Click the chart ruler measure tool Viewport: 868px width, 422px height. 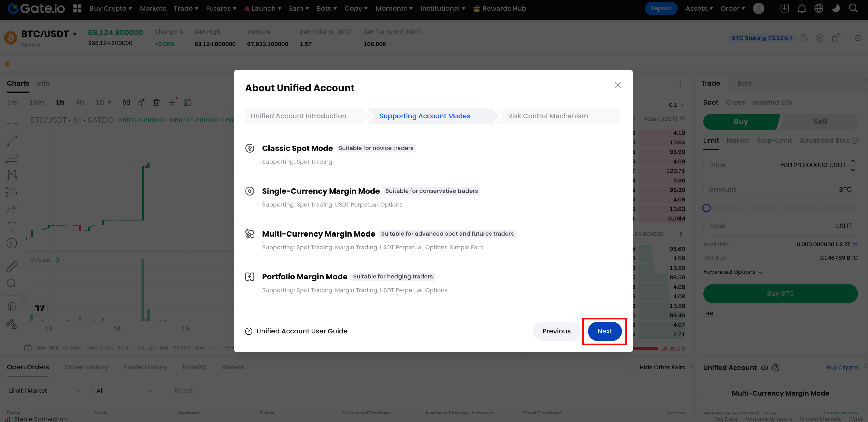click(12, 266)
